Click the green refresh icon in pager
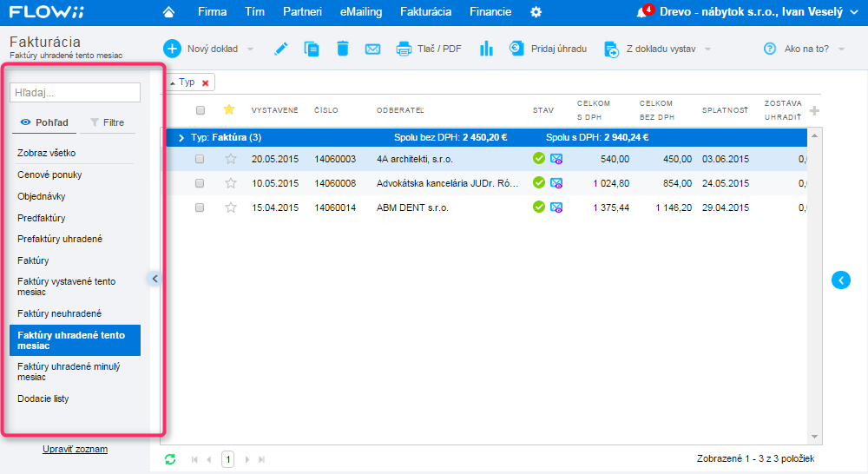Screen dimensions: 868x474 pos(170,459)
